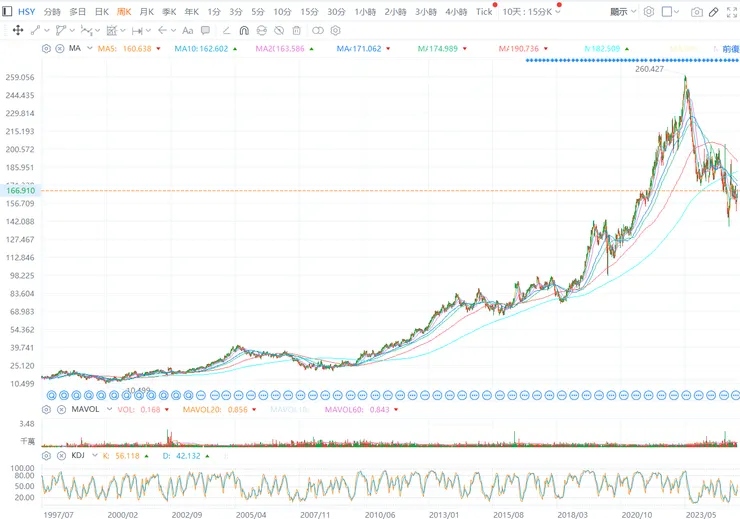Click the HSY ticker symbol

click(x=27, y=12)
